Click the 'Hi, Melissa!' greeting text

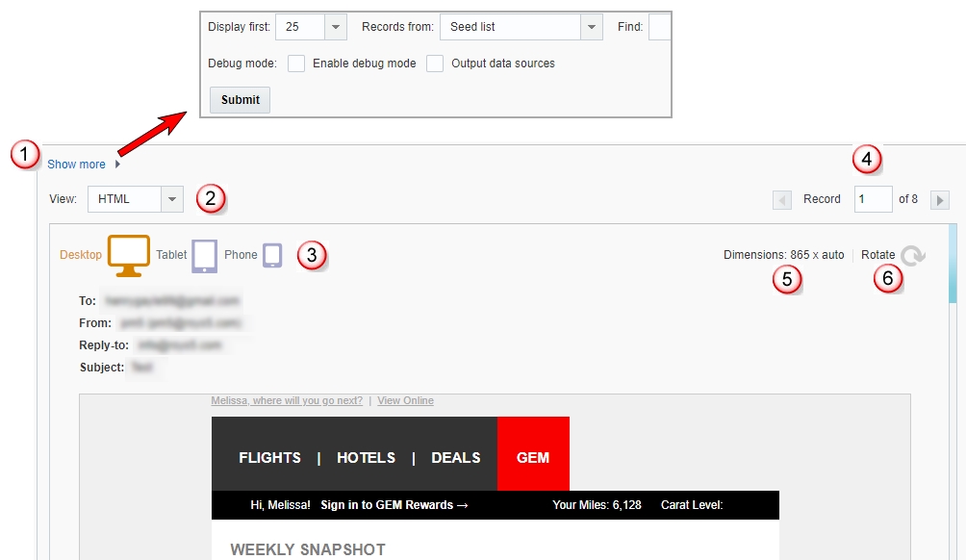[280, 505]
